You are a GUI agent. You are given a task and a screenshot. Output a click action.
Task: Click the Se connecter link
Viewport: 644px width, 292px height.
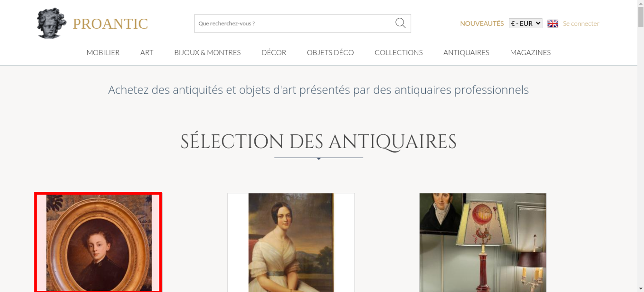581,23
